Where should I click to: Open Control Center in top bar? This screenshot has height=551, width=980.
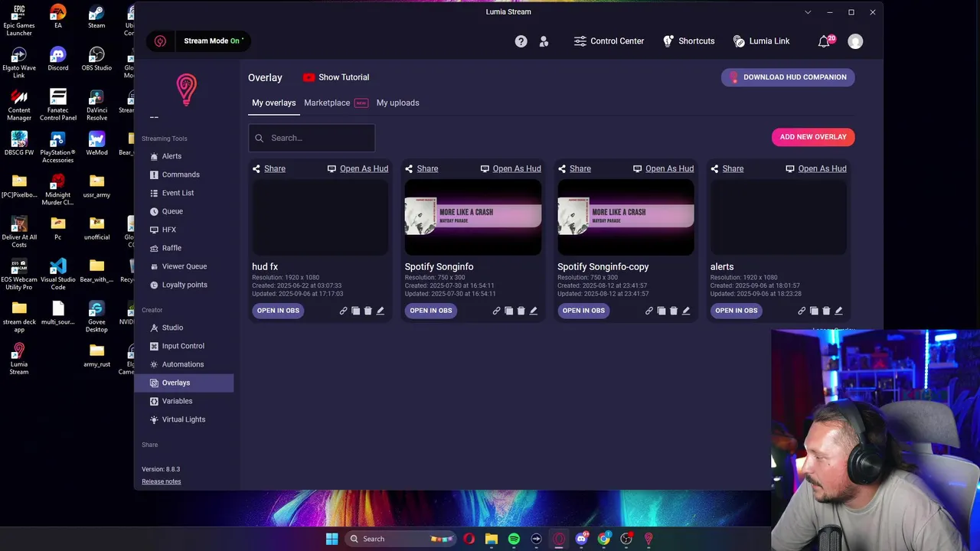coord(609,41)
